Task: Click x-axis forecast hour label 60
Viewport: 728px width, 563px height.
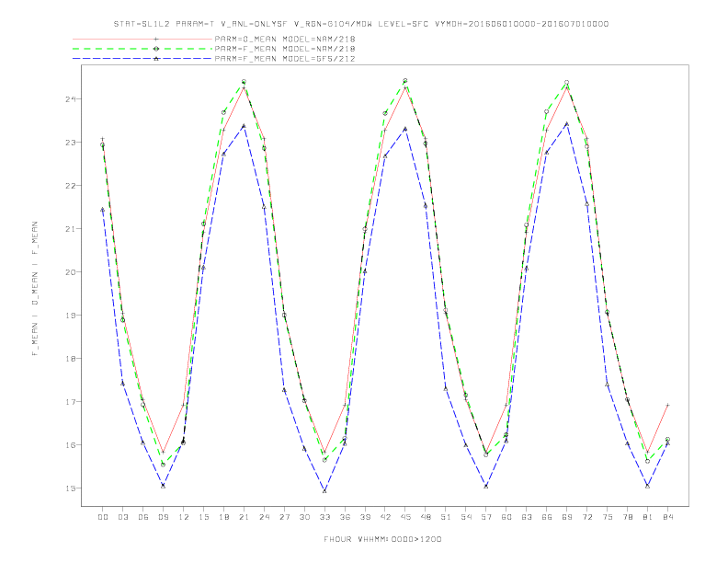Action: click(x=506, y=517)
